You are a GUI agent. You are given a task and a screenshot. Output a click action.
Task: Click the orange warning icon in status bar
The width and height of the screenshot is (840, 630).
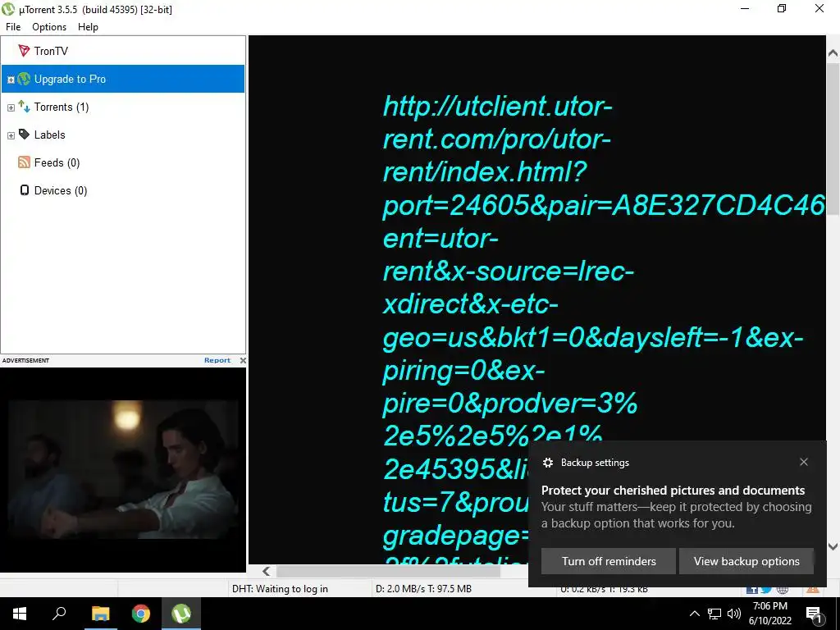(813, 589)
